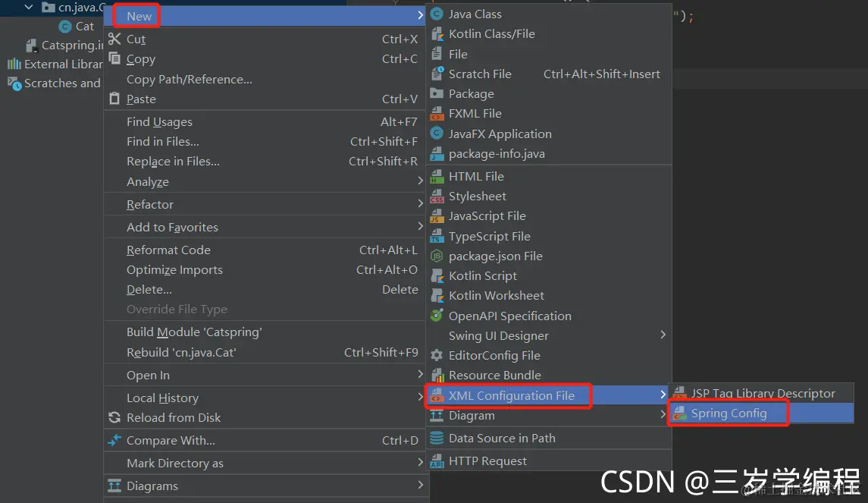
Task: Click the Kotlin Class/File icon
Action: point(437,34)
